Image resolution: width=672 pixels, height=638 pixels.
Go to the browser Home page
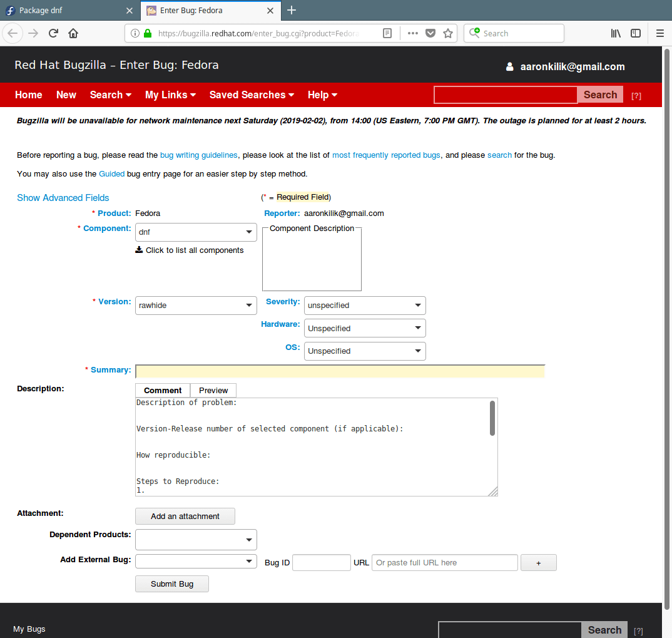point(73,33)
